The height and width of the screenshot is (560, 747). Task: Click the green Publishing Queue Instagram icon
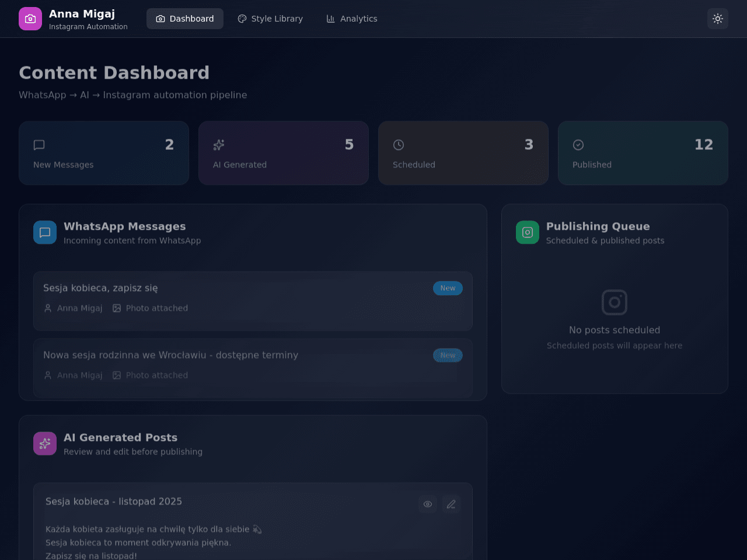coord(528,232)
